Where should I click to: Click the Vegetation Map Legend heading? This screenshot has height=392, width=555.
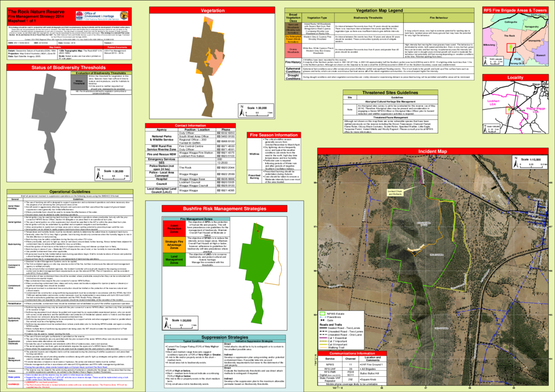click(379, 11)
